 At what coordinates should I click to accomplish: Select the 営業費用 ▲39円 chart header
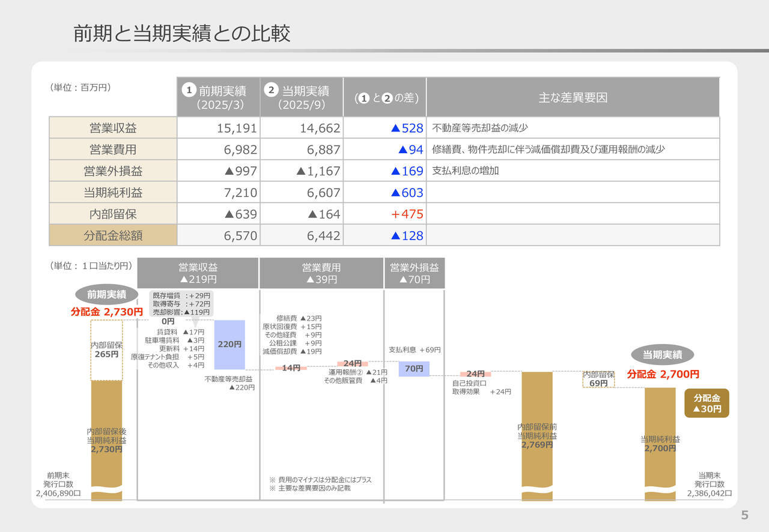pyautogui.click(x=321, y=273)
